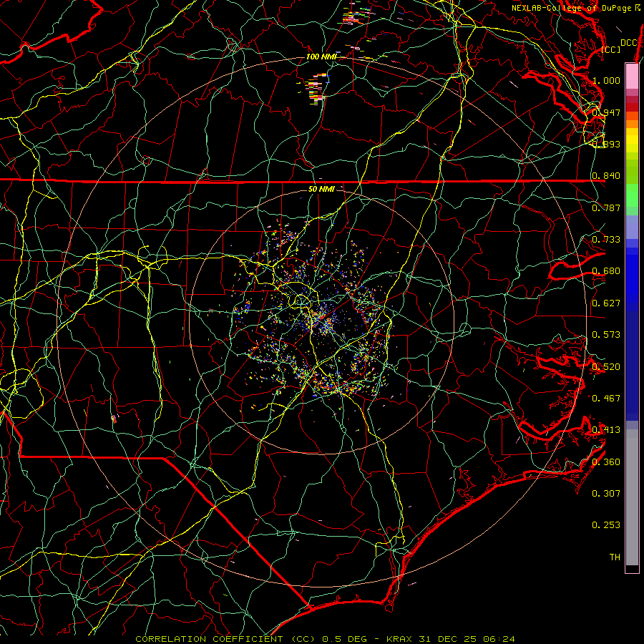Image resolution: width=644 pixels, height=644 pixels.
Task: Select the 0.467 legend value
Action: coord(606,398)
